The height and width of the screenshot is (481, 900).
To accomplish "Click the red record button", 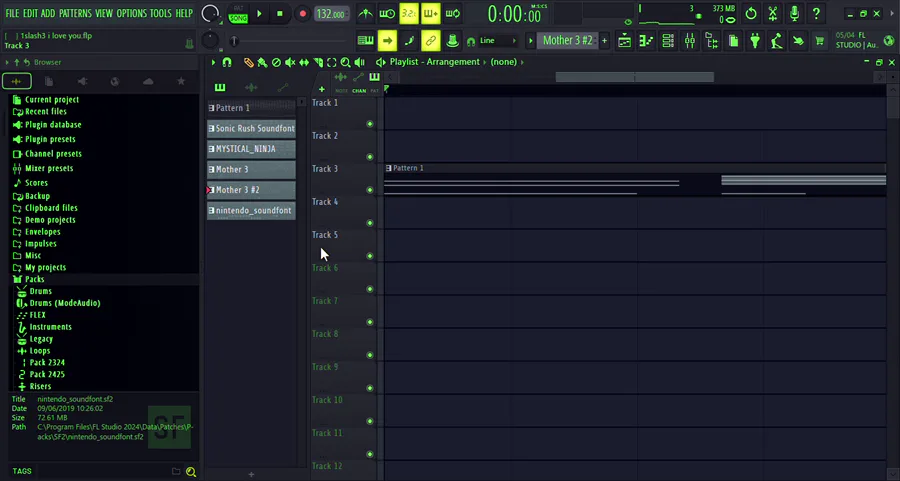I will coord(302,14).
